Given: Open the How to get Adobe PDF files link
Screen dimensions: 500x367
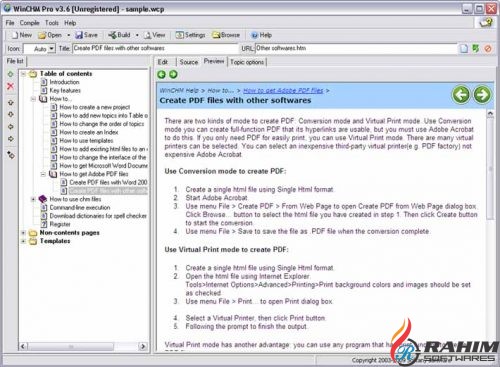Looking at the screenshot, I should [283, 90].
